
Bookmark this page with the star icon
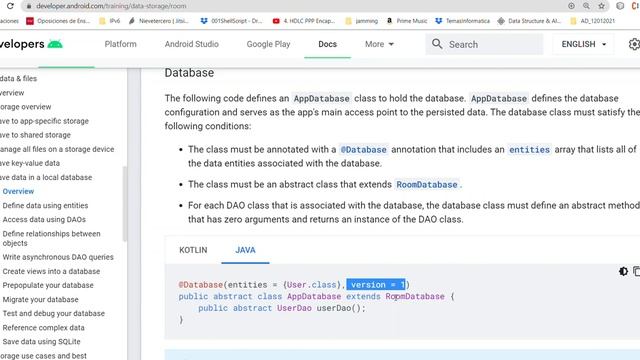[601, 6]
